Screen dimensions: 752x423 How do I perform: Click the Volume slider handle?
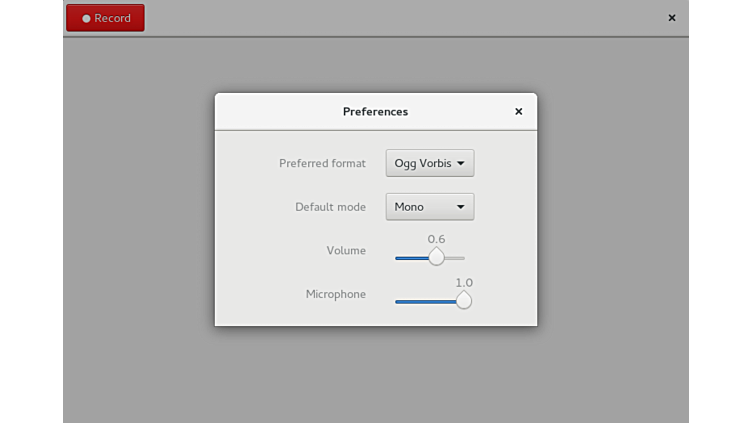[436, 257]
